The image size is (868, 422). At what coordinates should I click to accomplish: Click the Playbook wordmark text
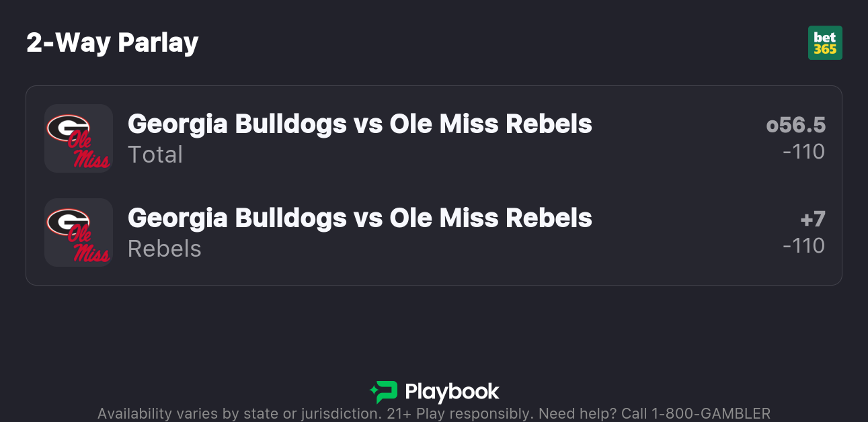pyautogui.click(x=452, y=392)
